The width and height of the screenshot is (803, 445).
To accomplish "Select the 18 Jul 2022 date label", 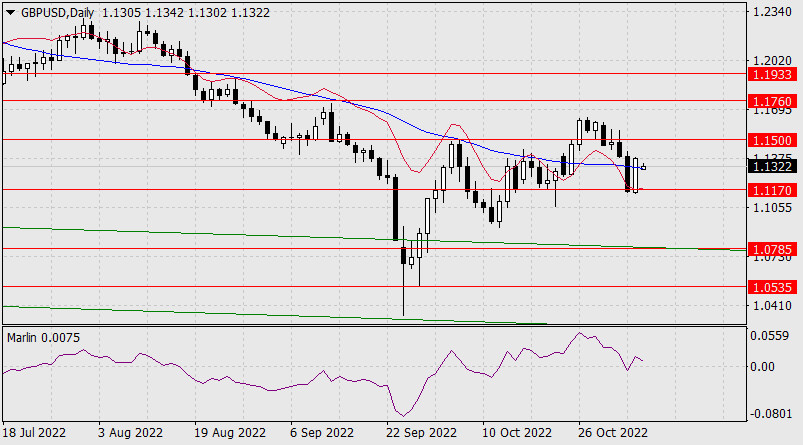I will pyautogui.click(x=34, y=433).
